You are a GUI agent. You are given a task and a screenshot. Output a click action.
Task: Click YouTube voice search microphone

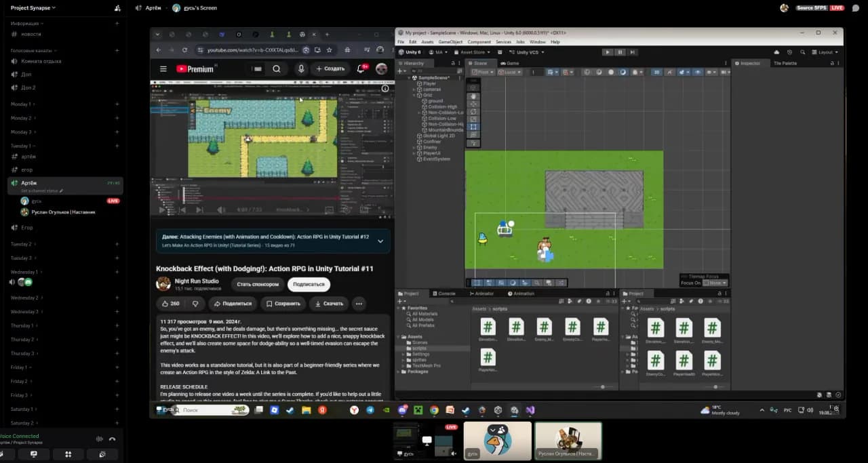(301, 68)
